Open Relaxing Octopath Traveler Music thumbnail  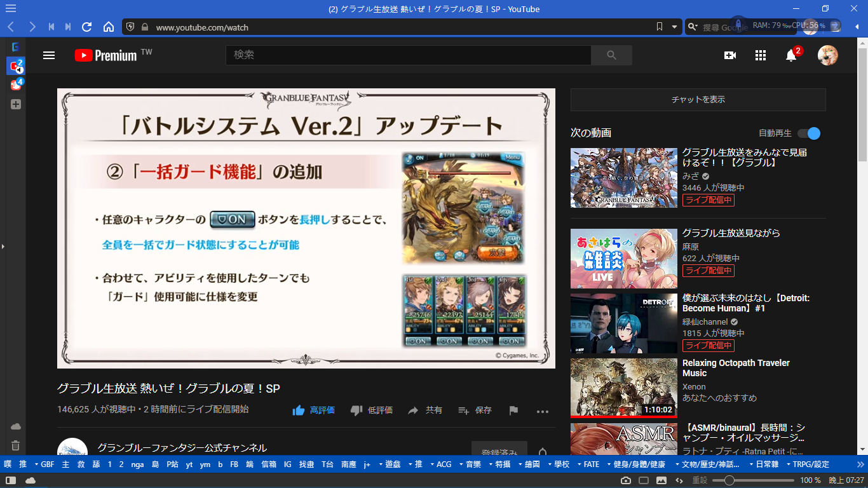pos(624,388)
